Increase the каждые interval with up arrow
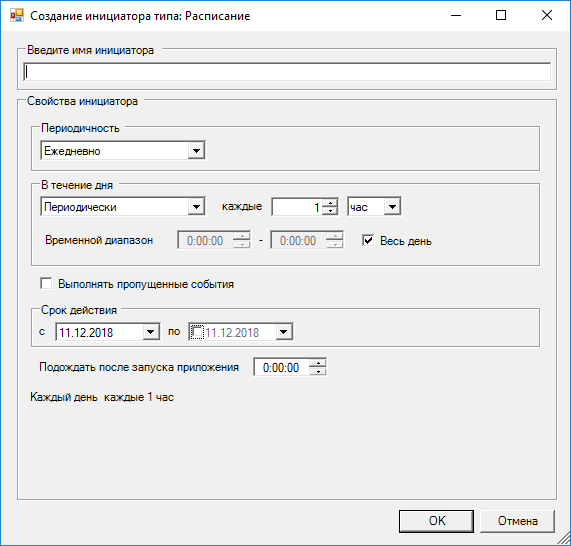 pyautogui.click(x=330, y=203)
